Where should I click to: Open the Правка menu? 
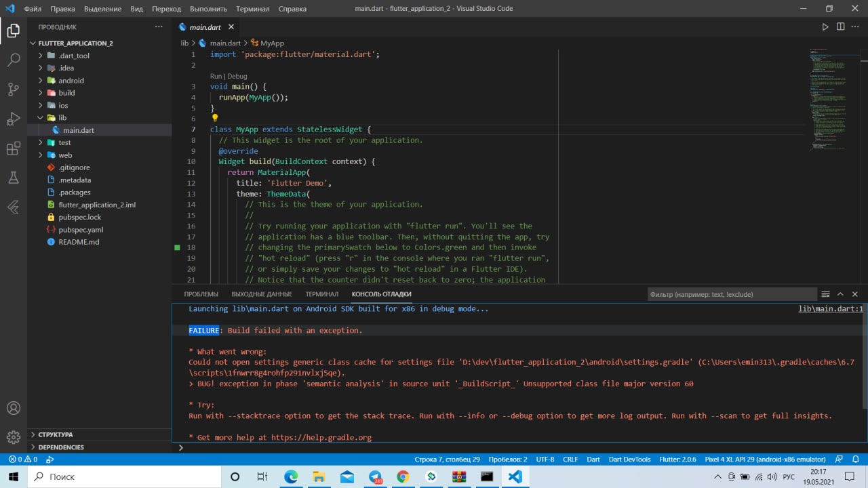coord(62,9)
